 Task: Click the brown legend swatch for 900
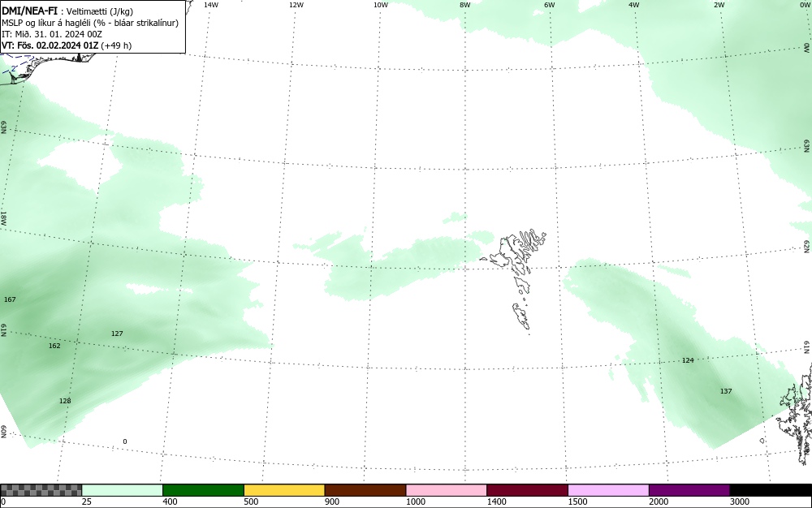click(x=365, y=490)
